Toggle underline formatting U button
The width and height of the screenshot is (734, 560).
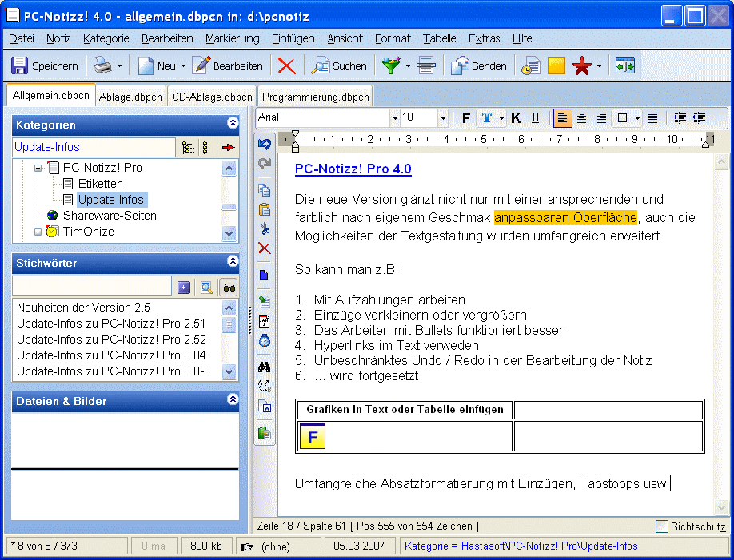535,118
